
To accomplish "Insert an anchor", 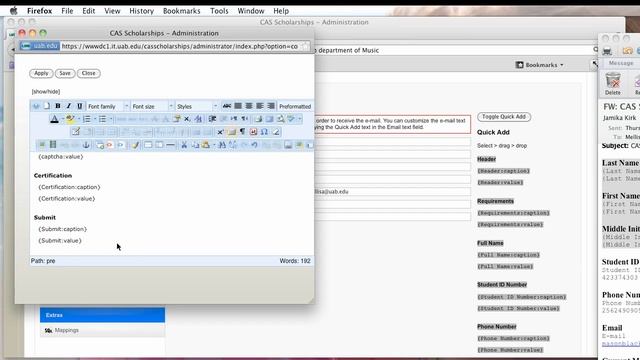I will pyautogui.click(x=86, y=145).
